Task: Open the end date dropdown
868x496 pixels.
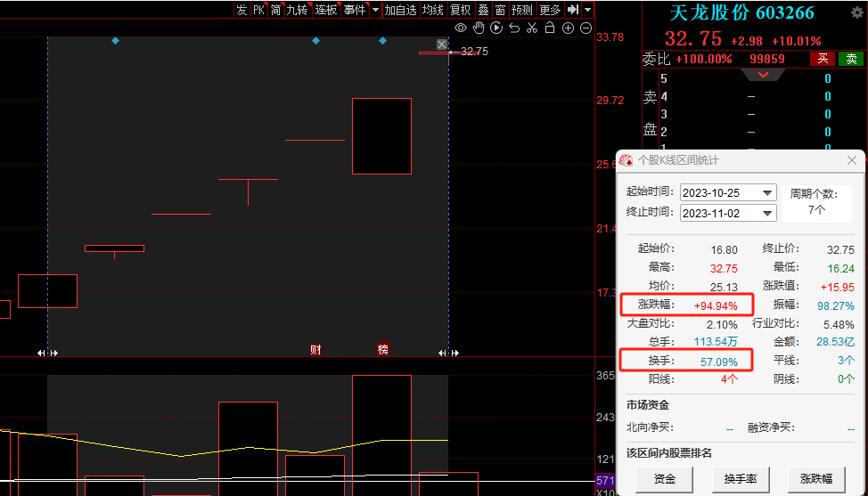Action: [767, 214]
